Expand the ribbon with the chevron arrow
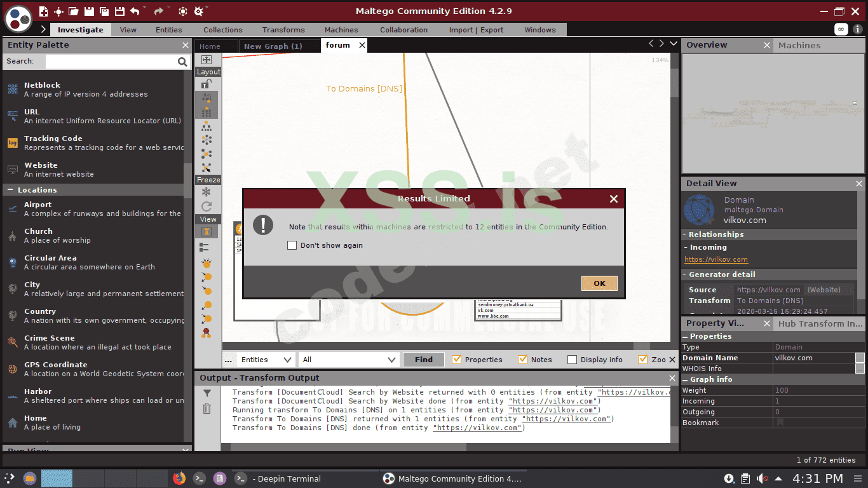The width and height of the screenshot is (868, 488). [43, 29]
